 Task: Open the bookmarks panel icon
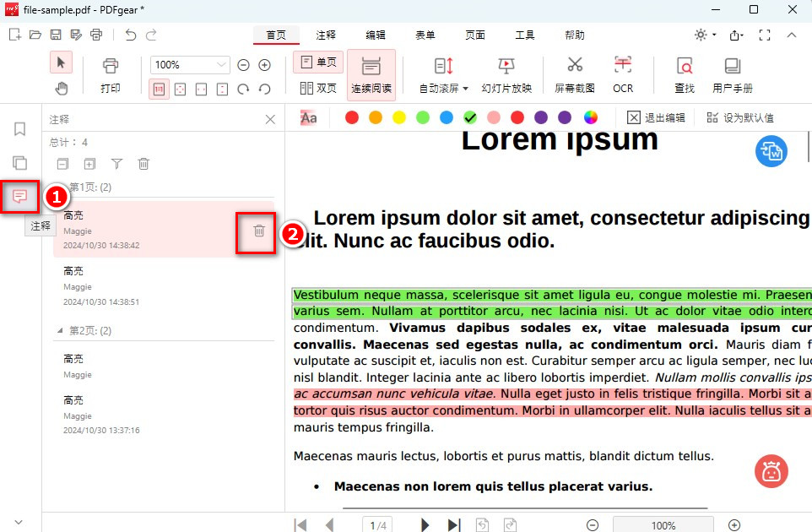click(x=19, y=128)
